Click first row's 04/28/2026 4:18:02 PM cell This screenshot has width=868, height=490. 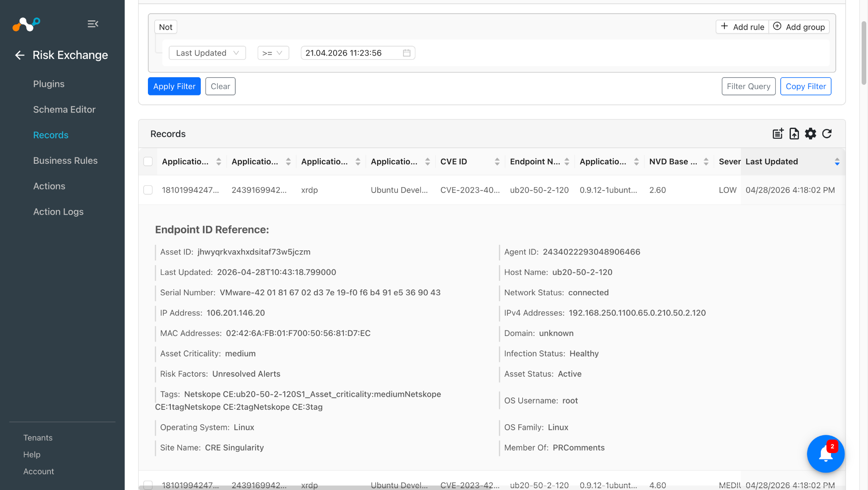(790, 190)
